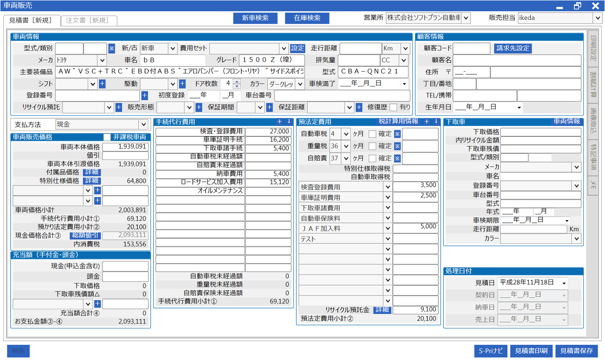
Task: Click the 税計算用情報 header button
Action: click(x=398, y=122)
